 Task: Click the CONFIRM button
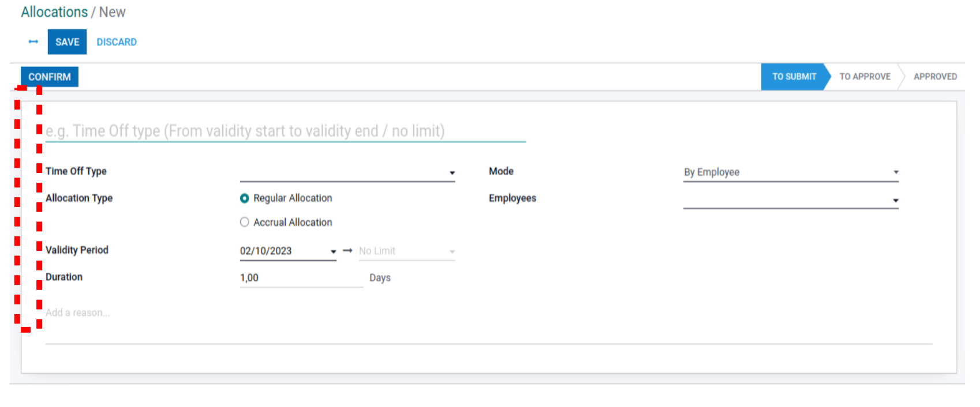tap(50, 77)
